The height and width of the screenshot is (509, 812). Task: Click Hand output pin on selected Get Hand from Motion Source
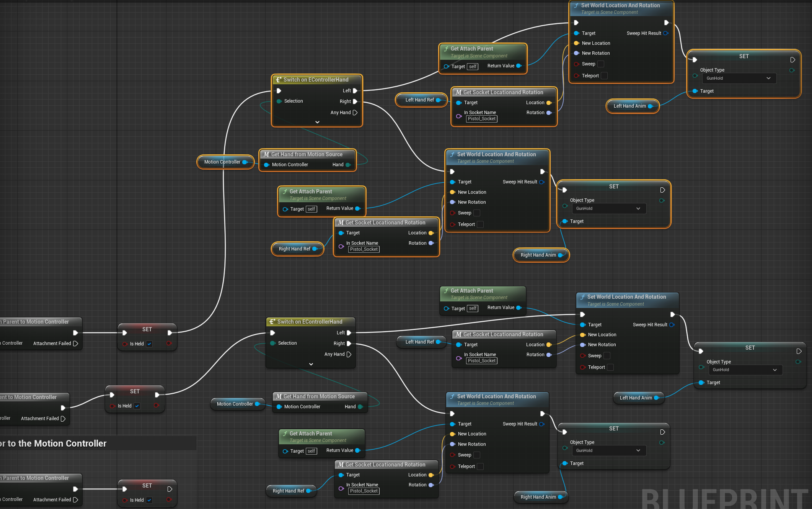[x=348, y=165]
